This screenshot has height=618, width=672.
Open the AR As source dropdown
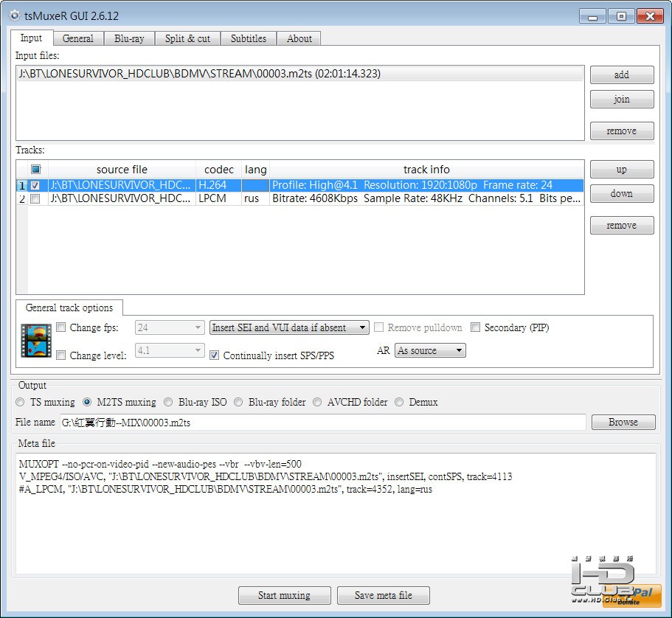pos(430,350)
